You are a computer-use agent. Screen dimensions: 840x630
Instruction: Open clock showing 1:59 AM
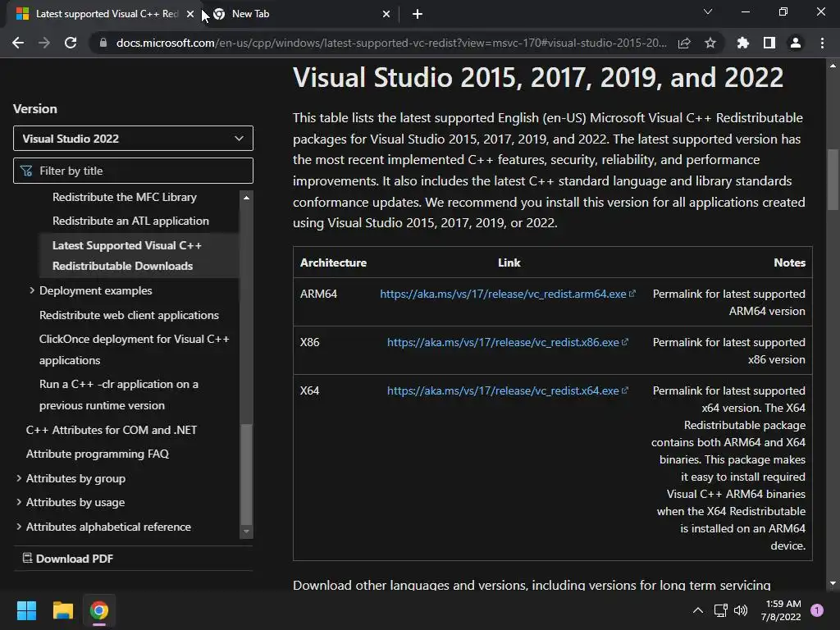781,610
